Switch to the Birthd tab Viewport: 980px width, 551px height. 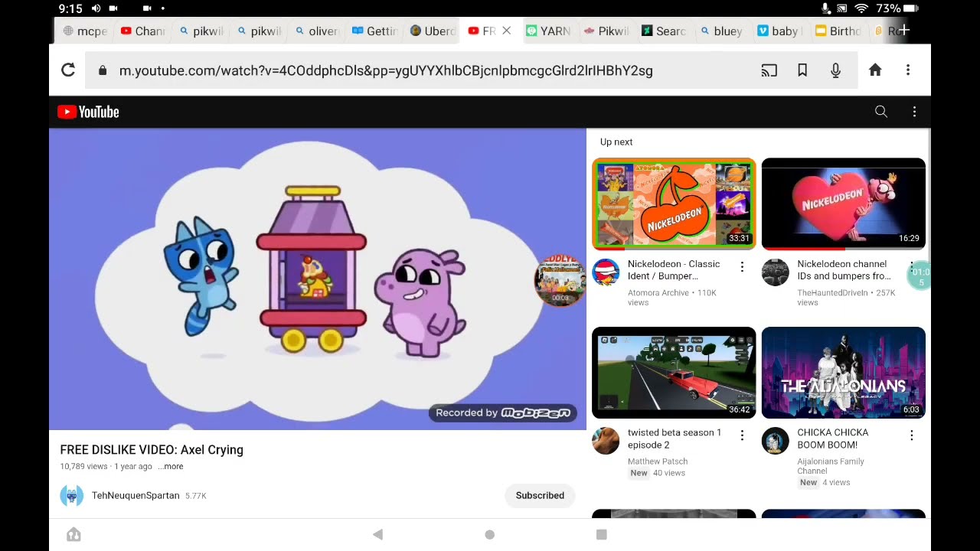click(x=838, y=31)
